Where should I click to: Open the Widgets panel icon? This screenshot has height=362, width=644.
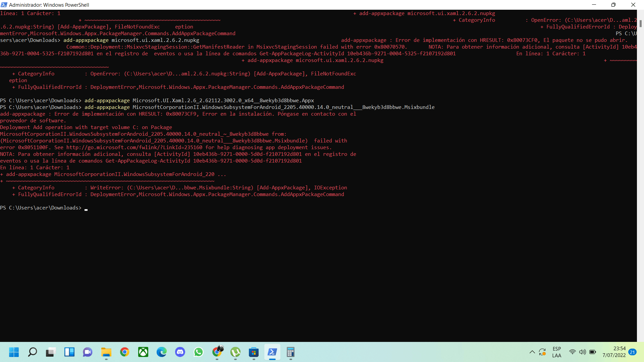pyautogui.click(x=69, y=352)
